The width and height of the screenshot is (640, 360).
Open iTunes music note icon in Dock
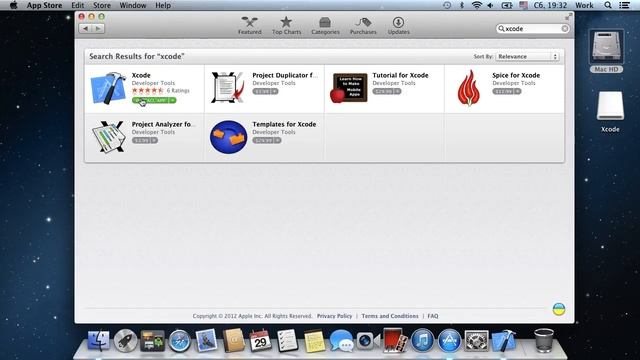click(x=422, y=340)
